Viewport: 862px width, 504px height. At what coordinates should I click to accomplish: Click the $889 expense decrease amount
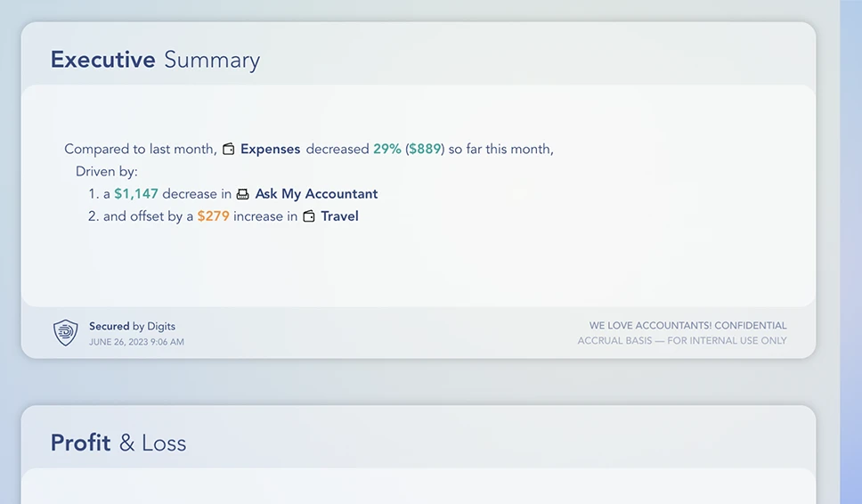(425, 149)
